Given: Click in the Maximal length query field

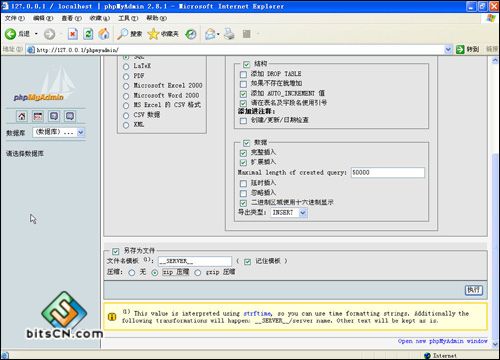Looking at the screenshot, I should point(388,173).
